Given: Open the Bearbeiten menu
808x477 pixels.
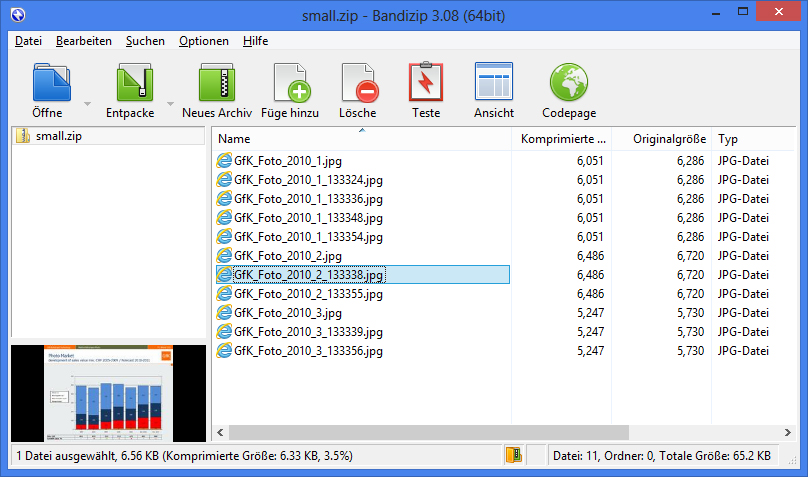Looking at the screenshot, I should [83, 41].
